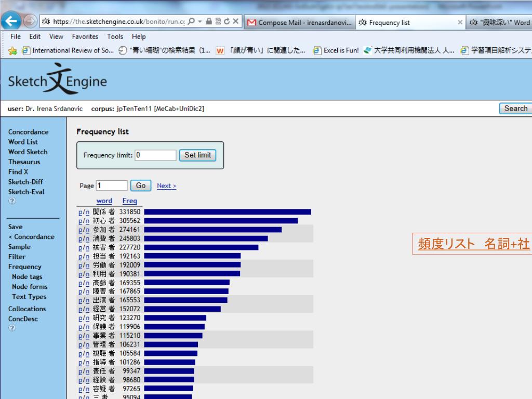Screen dimensions: 532x399
Task: Open the View menu
Action: coord(56,36)
